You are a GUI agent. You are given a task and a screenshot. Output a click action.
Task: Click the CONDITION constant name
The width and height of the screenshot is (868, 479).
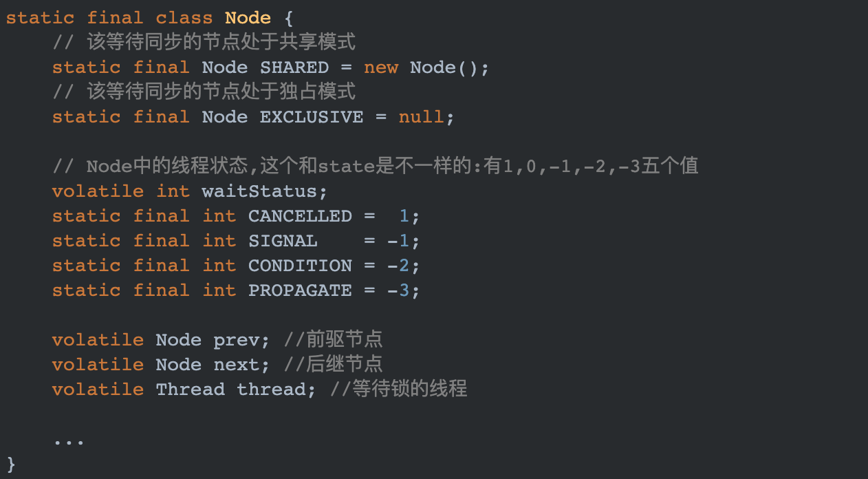click(300, 266)
